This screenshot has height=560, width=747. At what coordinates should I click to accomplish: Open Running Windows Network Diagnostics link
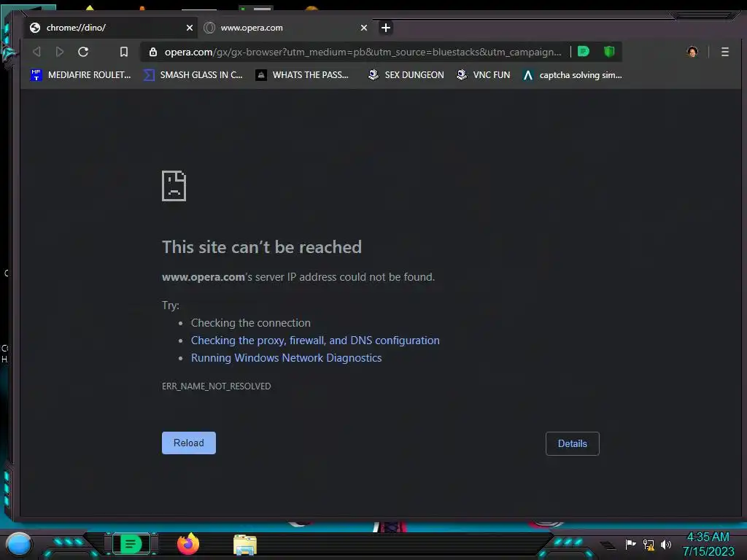coord(286,358)
